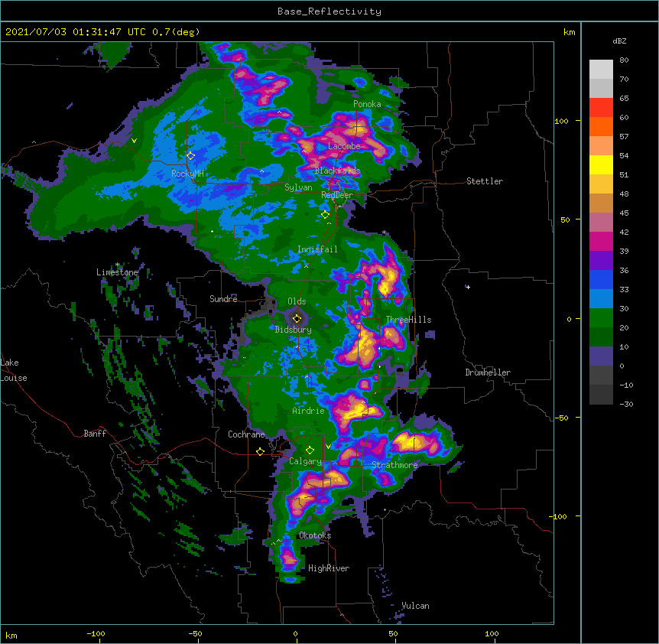
Task: Click the Olds town label
Action: [297, 301]
